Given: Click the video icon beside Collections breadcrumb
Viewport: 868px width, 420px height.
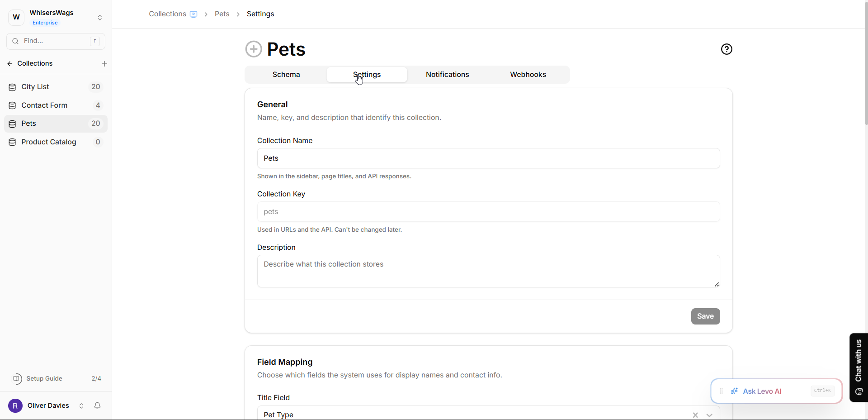Looking at the screenshot, I should 193,14.
